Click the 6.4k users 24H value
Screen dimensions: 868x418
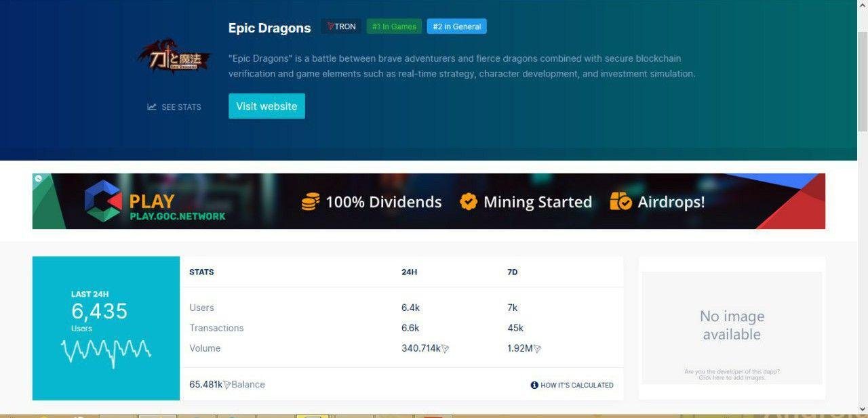point(410,308)
